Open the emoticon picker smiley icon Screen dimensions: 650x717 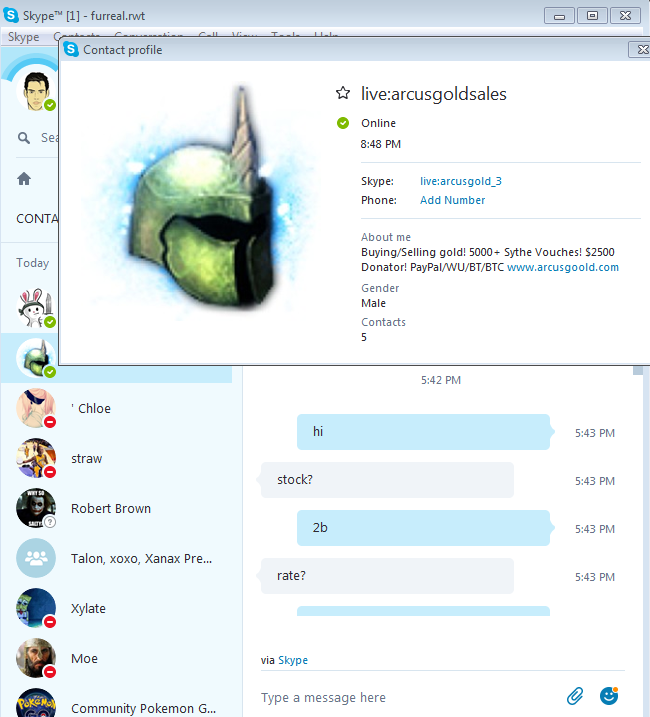[609, 696]
